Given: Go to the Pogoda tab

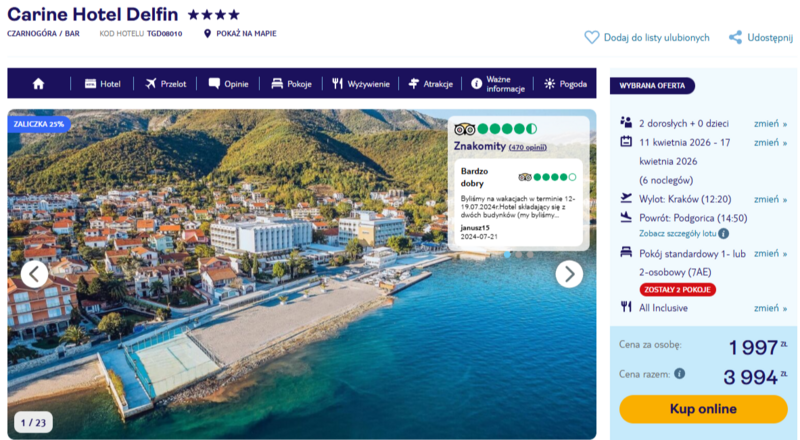Looking at the screenshot, I should point(565,84).
